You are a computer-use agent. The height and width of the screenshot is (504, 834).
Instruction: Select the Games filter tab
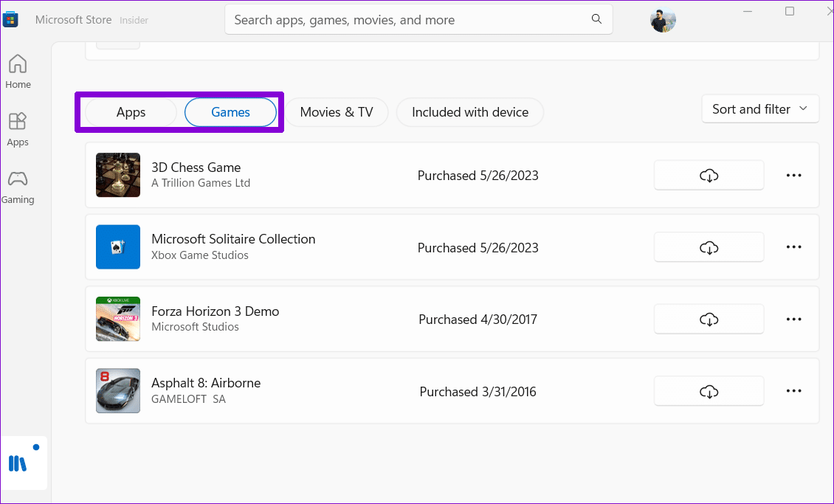point(230,112)
